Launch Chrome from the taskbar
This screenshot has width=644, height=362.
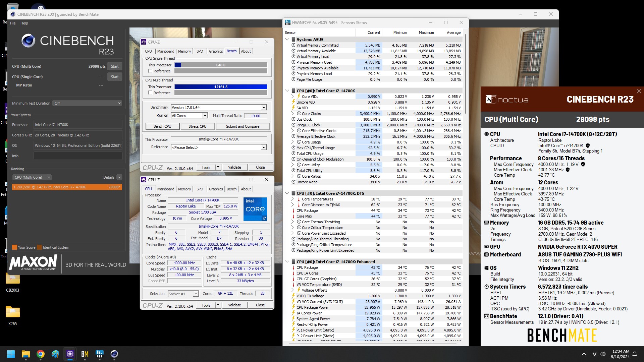pos(40,354)
